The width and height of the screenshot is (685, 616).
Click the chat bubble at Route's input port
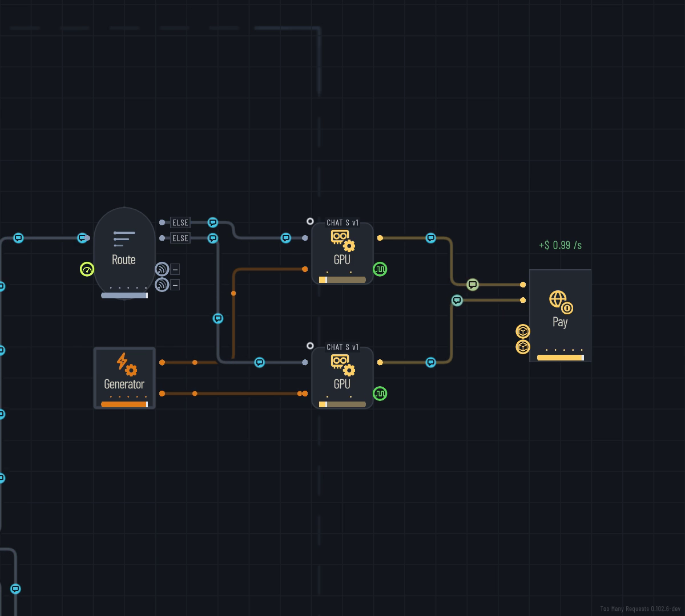tap(83, 238)
